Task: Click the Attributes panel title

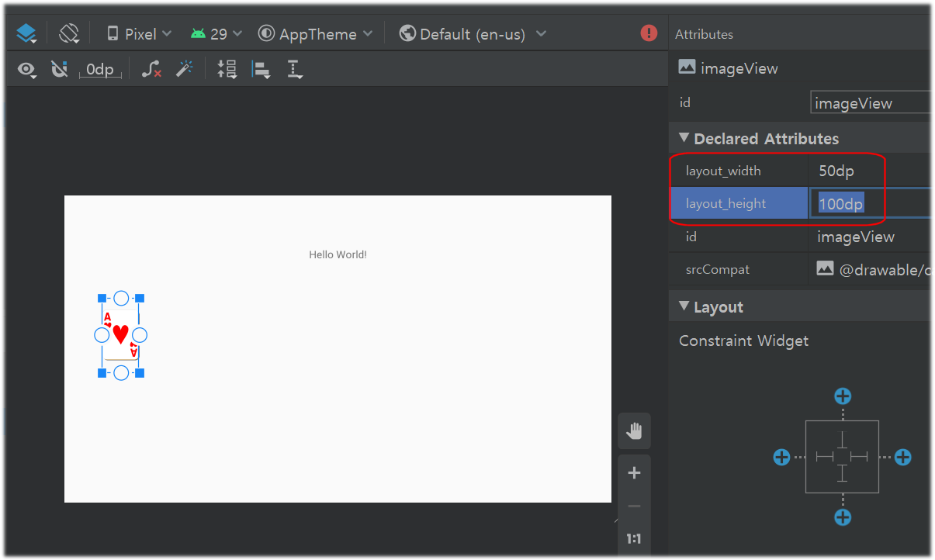Action: coord(704,34)
